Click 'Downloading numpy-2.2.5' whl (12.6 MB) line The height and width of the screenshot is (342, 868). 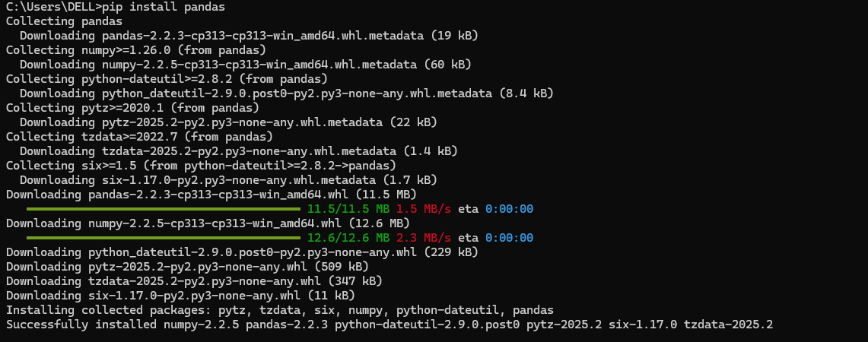pyautogui.click(x=208, y=223)
